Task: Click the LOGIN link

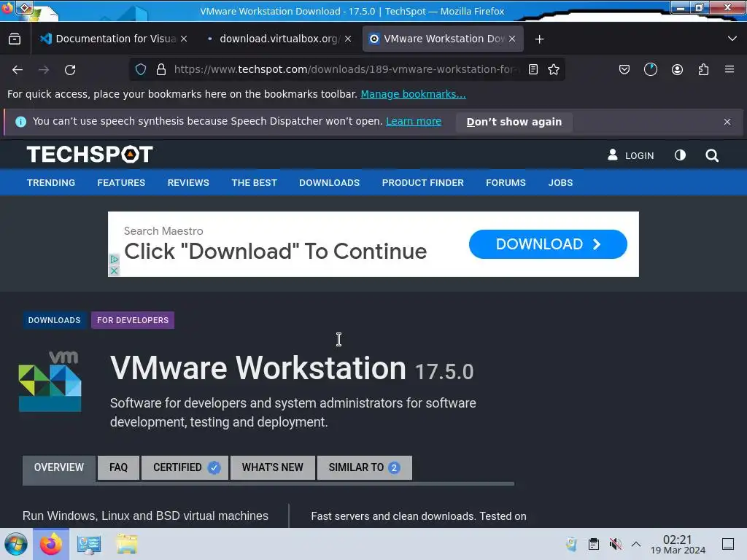Action: (x=631, y=156)
